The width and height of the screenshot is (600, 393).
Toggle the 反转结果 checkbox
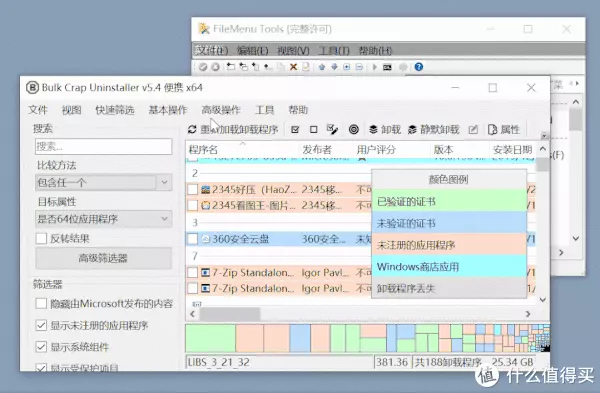[x=41, y=238]
